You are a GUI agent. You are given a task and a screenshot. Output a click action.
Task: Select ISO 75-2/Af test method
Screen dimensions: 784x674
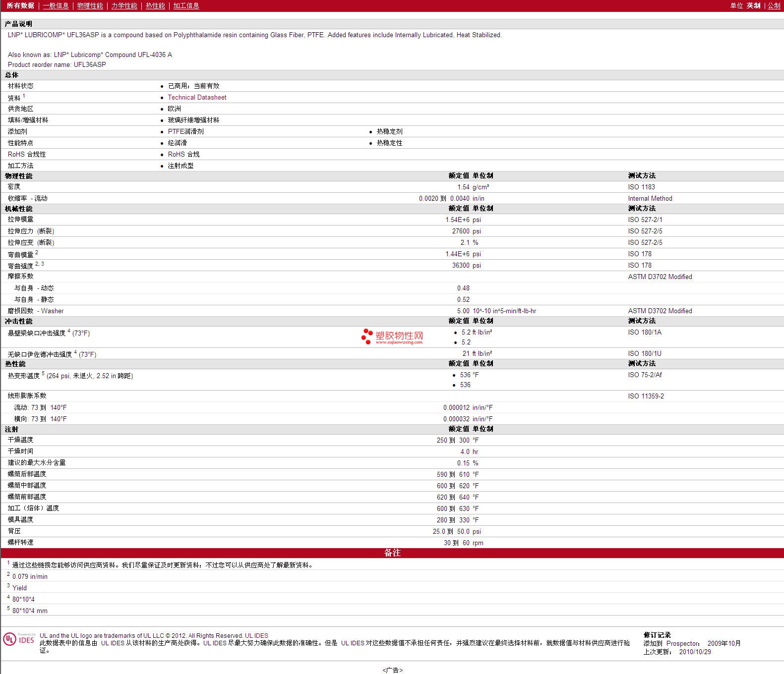pyautogui.click(x=645, y=375)
